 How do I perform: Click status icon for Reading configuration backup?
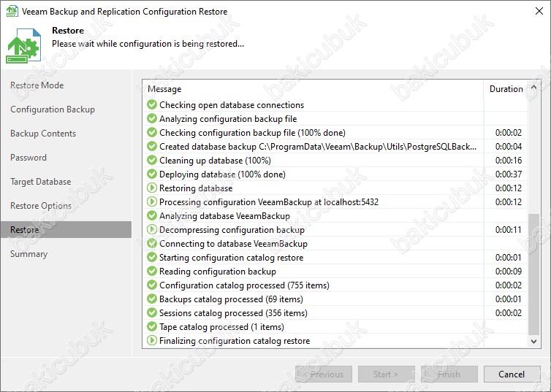pos(152,271)
